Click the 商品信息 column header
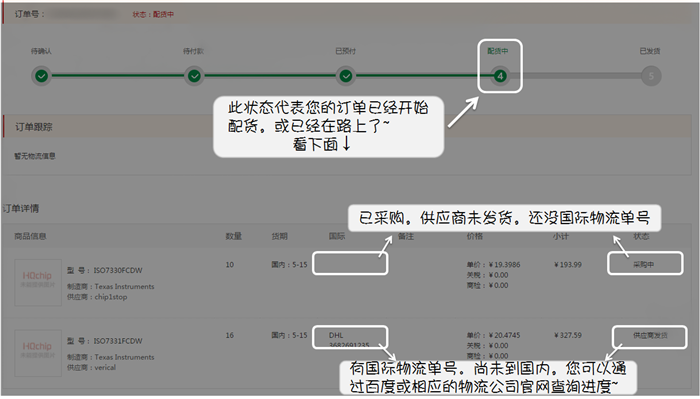The width and height of the screenshot is (700, 399). (30, 237)
